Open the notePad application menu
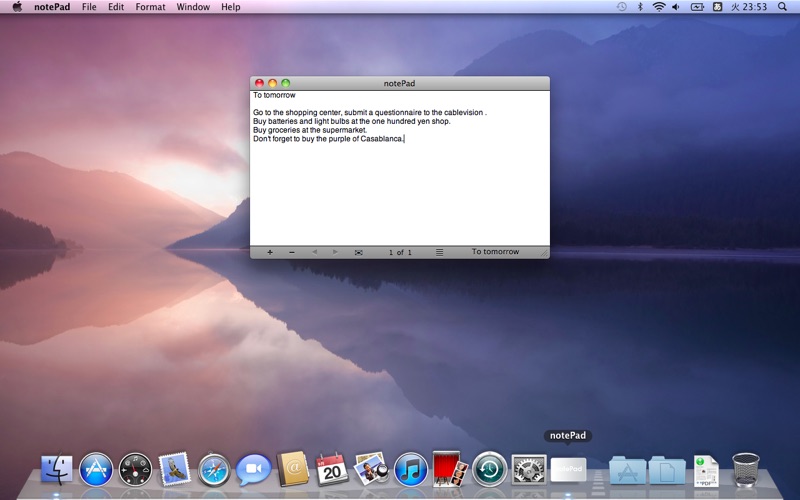 pyautogui.click(x=52, y=7)
